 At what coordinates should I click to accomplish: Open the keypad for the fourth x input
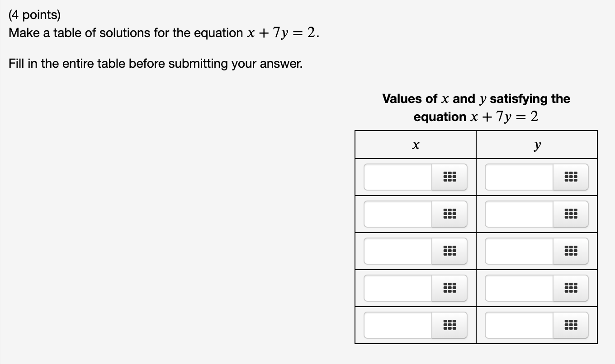pyautogui.click(x=450, y=288)
